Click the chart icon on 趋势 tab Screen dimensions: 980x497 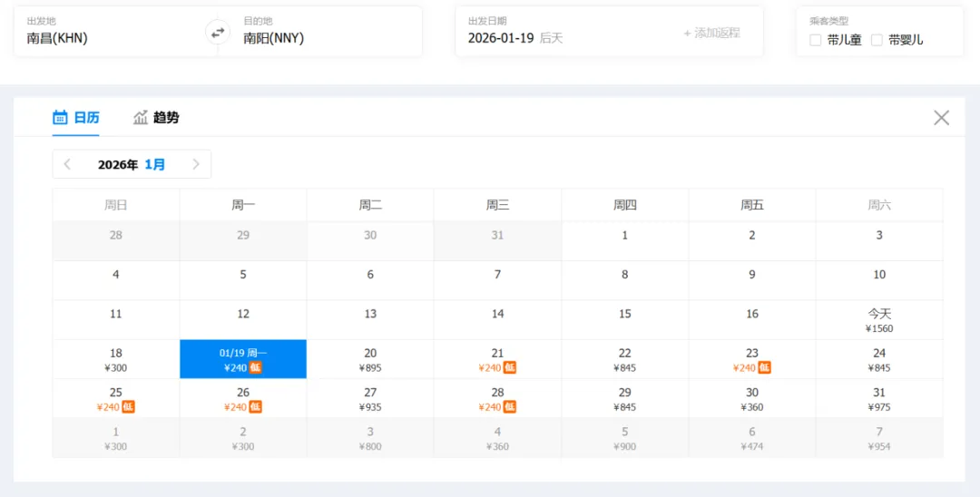pos(141,117)
